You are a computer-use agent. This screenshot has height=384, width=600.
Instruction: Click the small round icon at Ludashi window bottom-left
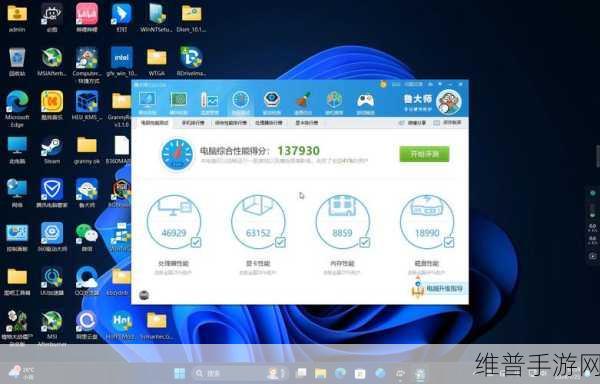(144, 295)
